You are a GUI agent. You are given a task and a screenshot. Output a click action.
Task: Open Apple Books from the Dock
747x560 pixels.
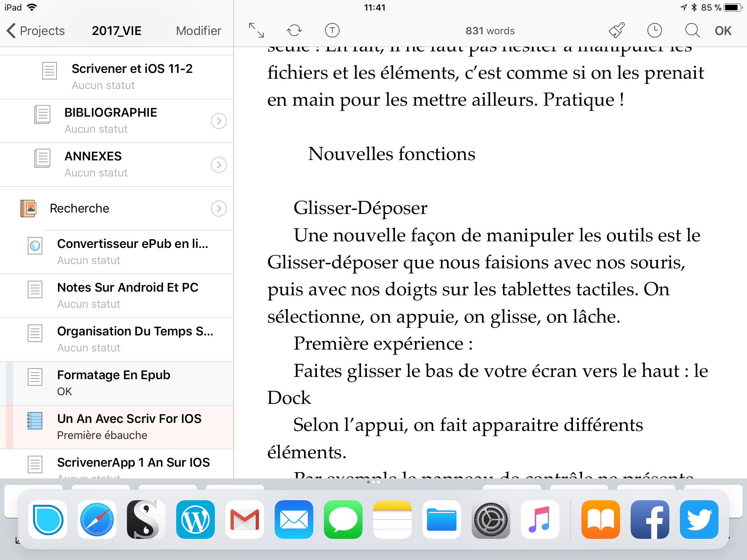600,519
